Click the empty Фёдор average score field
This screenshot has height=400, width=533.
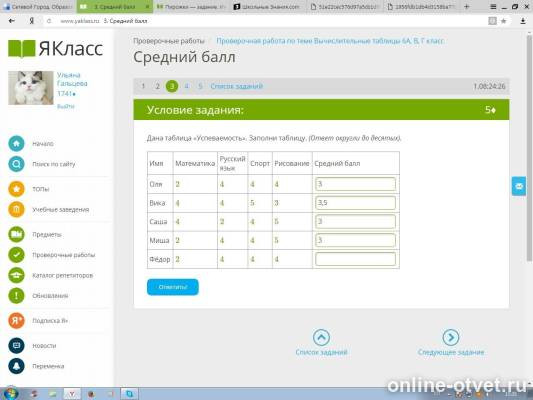355,259
